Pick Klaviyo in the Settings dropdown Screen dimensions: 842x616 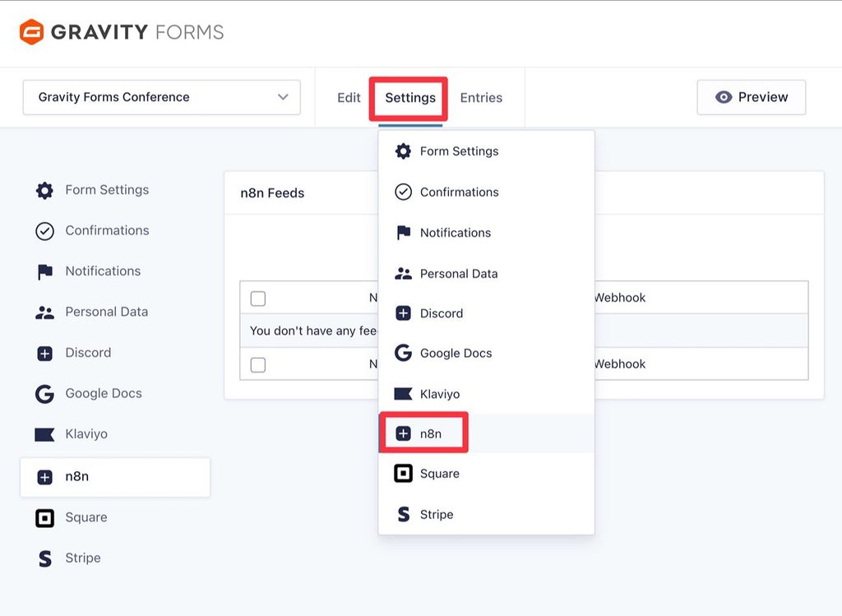[487, 394]
